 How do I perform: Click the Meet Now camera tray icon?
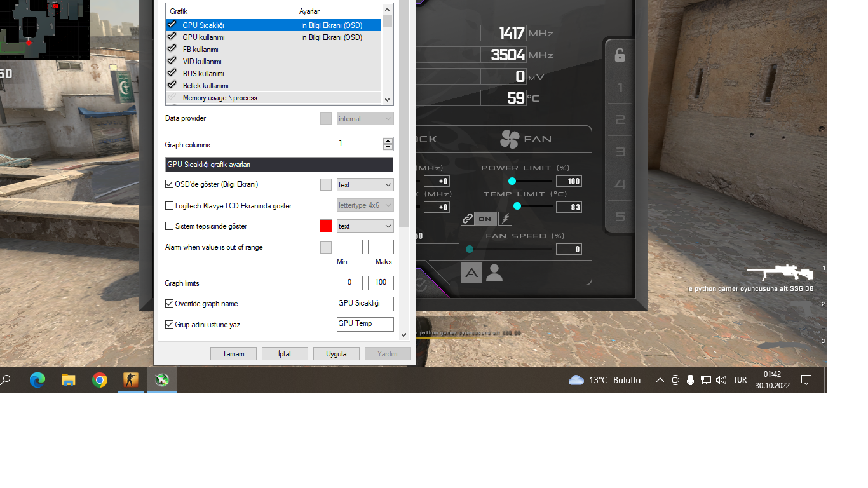(675, 380)
